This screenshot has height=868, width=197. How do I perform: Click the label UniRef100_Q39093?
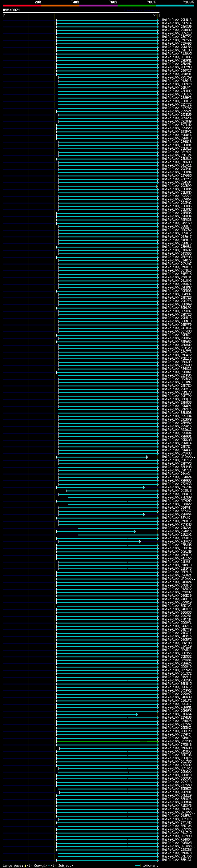point(177,43)
